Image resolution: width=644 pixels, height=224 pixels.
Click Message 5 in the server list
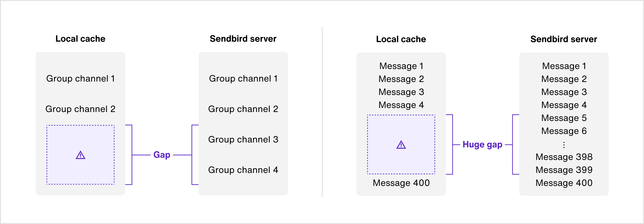pyautogui.click(x=564, y=118)
